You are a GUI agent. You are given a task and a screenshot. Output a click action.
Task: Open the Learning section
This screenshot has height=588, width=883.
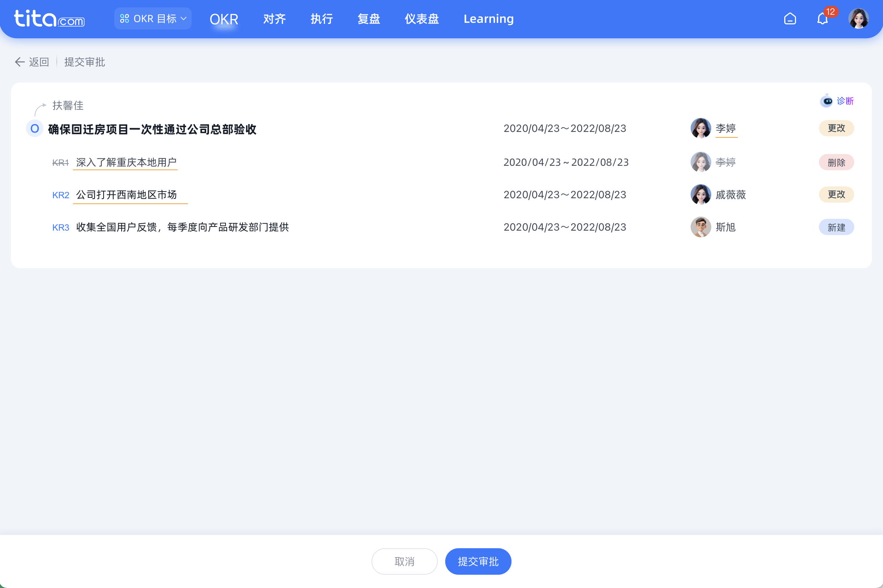[x=488, y=18]
